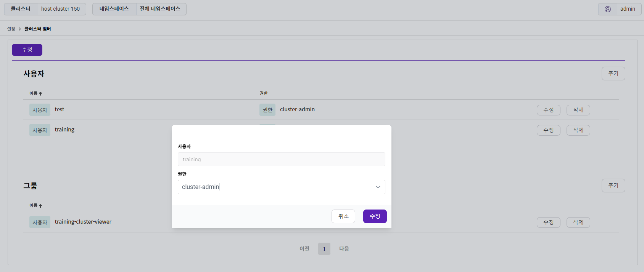Open 설정 in the breadcrumb
The image size is (644, 272).
(x=11, y=29)
